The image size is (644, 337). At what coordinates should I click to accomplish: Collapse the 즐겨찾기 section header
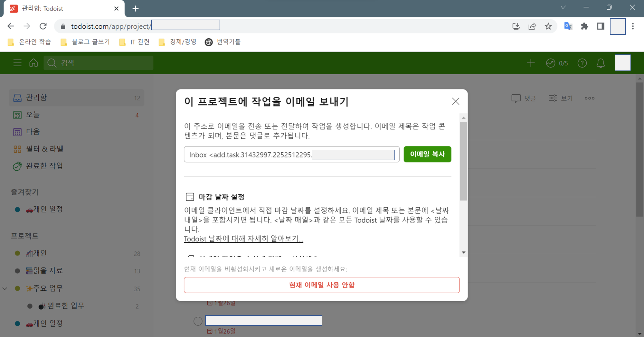[x=25, y=192]
